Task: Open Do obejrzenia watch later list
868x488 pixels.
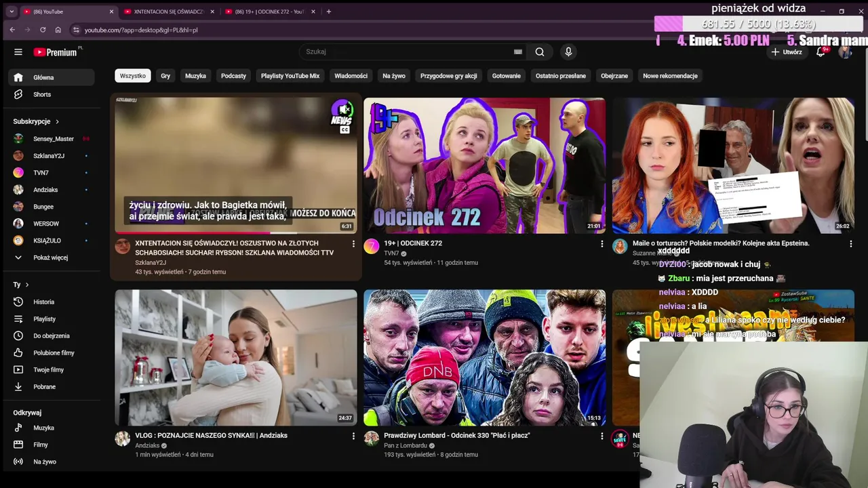Action: coord(52,335)
